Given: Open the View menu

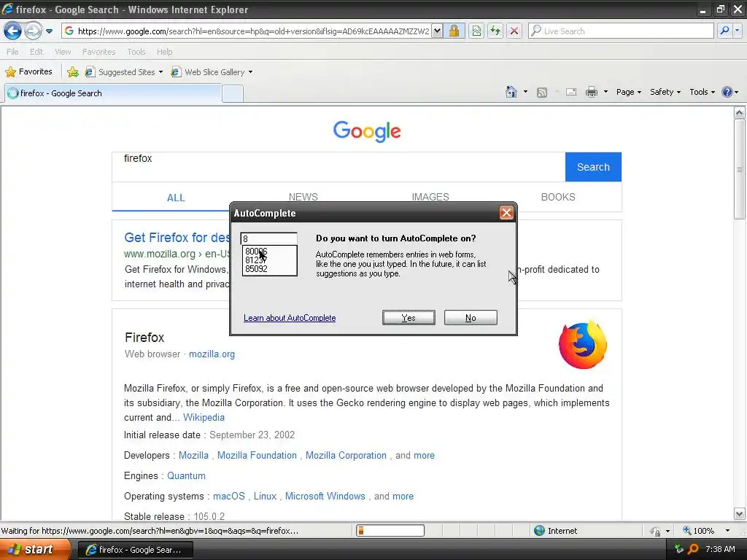Looking at the screenshot, I should 63,52.
